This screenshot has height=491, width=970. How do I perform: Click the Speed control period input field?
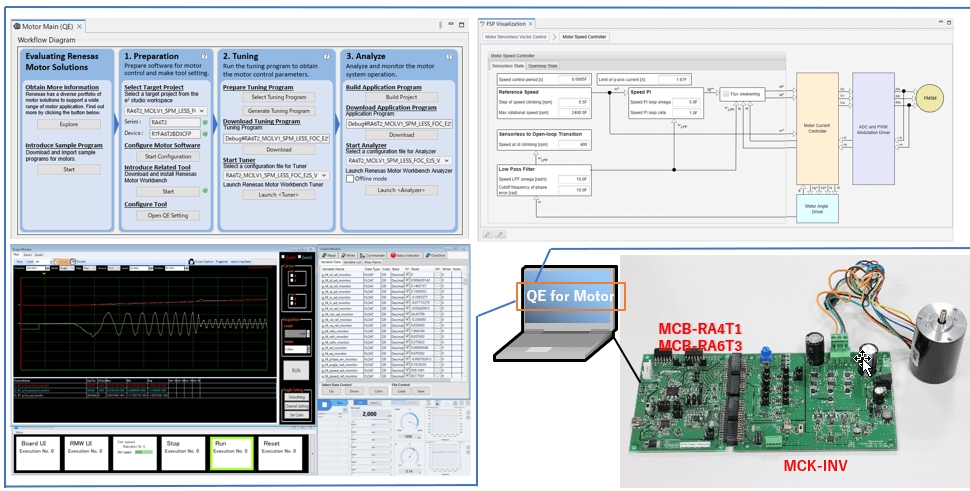[573, 79]
